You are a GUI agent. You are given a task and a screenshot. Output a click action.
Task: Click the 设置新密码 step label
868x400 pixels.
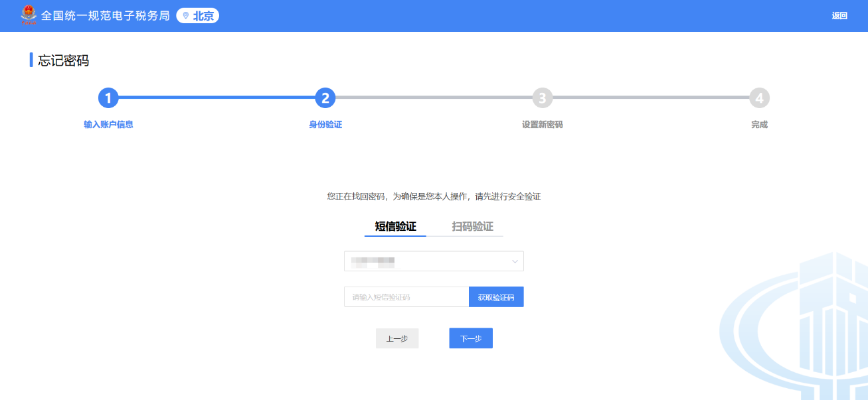[x=543, y=125]
